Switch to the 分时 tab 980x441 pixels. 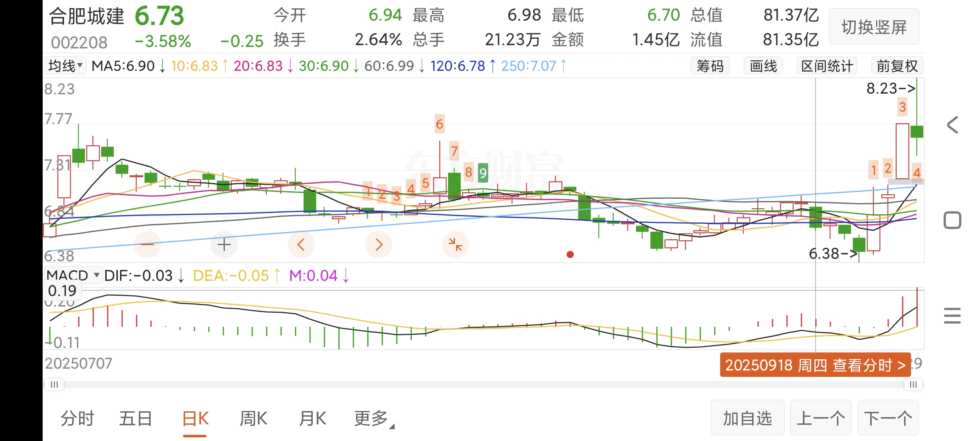pyautogui.click(x=77, y=419)
